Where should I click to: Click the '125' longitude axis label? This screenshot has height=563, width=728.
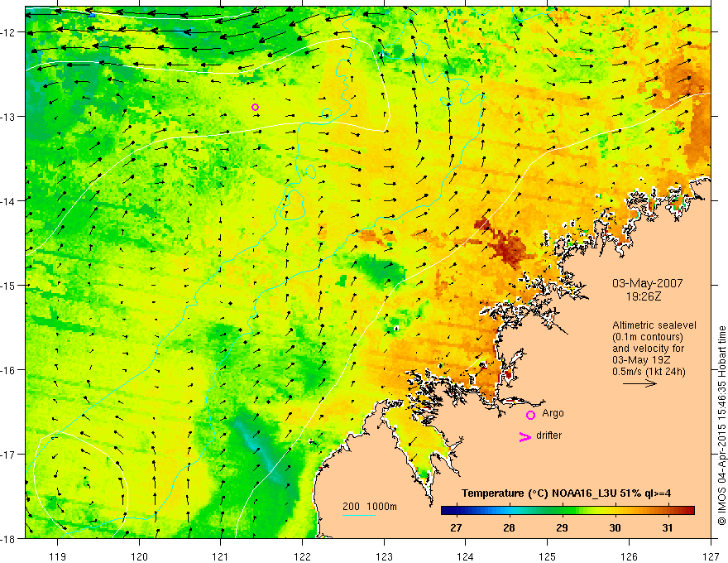point(548,556)
